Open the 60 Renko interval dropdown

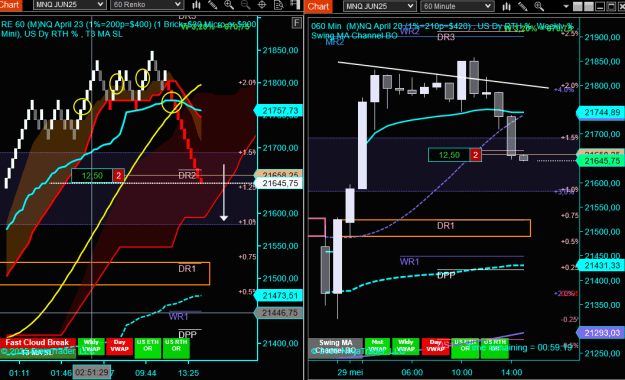[x=147, y=5]
